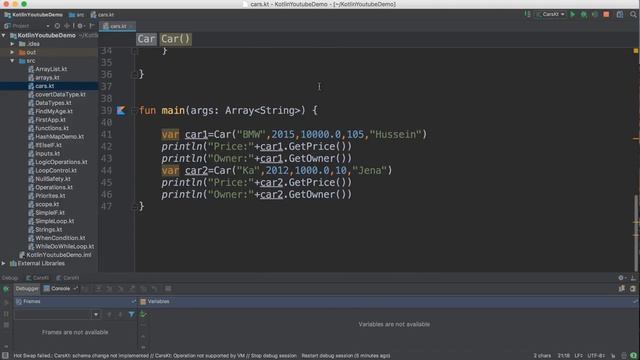The height and width of the screenshot is (360, 640).
Task: Click fold end marker on line 47
Action: pos(134,207)
